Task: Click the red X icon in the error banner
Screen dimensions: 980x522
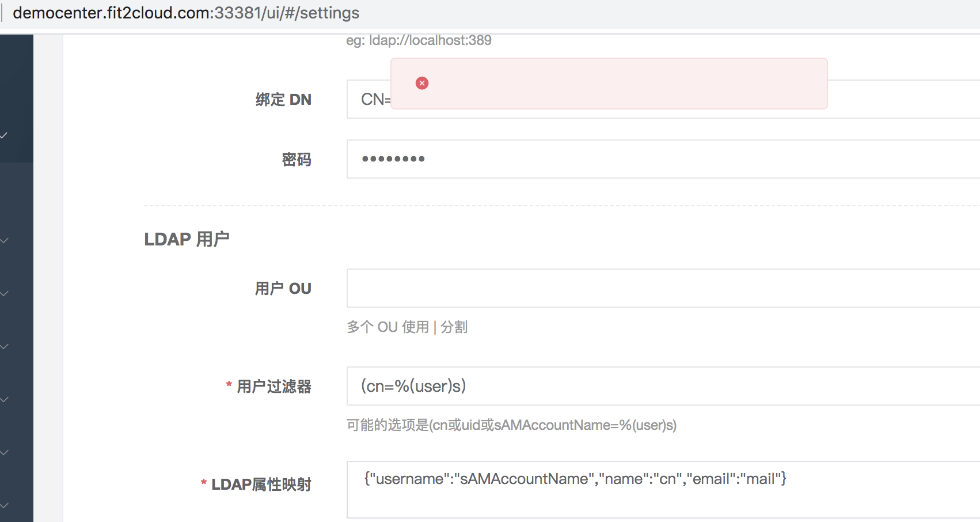Action: click(x=422, y=83)
